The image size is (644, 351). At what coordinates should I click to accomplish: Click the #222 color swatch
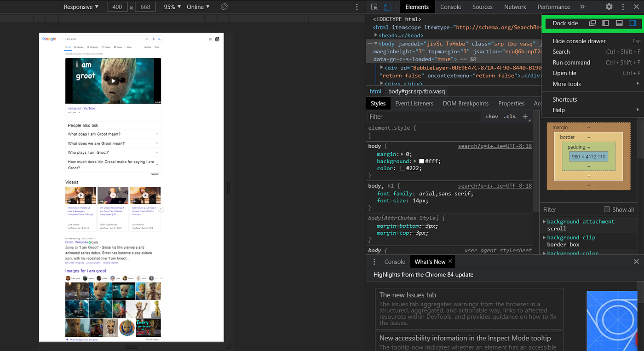[402, 168]
